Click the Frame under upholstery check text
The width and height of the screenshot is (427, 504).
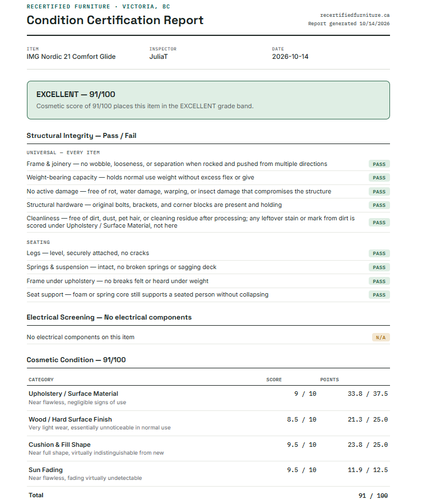(118, 281)
